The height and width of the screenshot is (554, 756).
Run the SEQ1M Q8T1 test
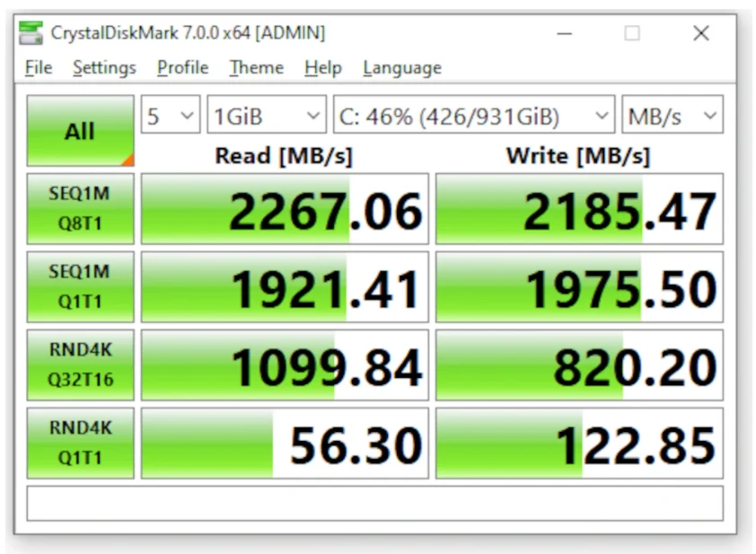pyautogui.click(x=81, y=208)
